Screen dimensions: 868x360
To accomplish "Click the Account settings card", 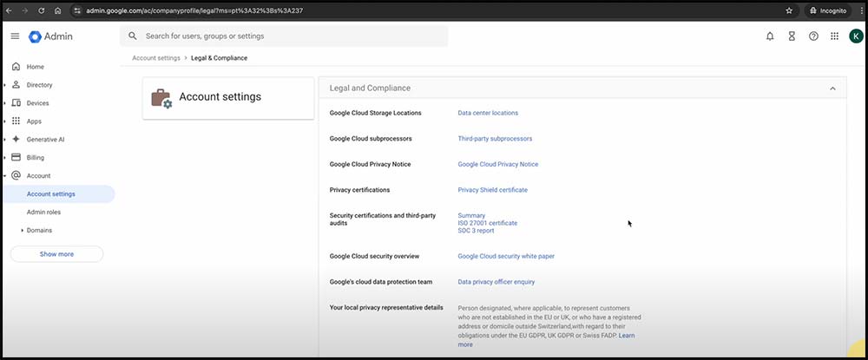I will tap(228, 98).
